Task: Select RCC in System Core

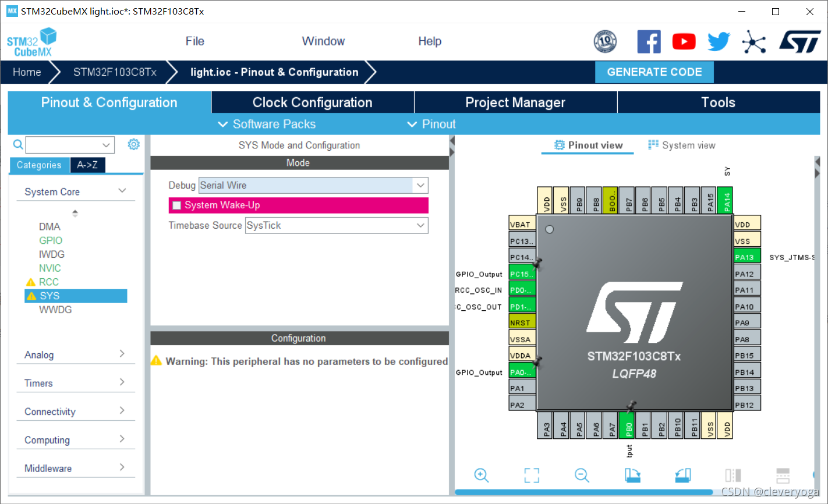Action: (49, 282)
